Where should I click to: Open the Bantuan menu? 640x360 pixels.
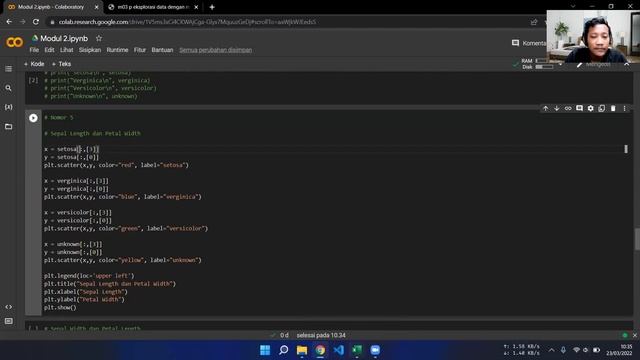[162, 50]
